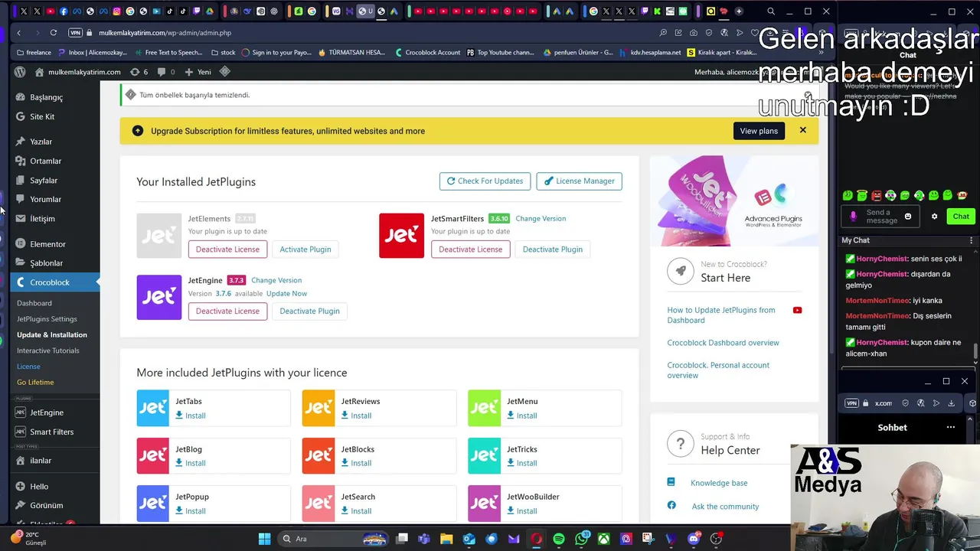Dismiss the yellow Upgrade Subscription banner
Screen dimensions: 980x551
(802, 130)
